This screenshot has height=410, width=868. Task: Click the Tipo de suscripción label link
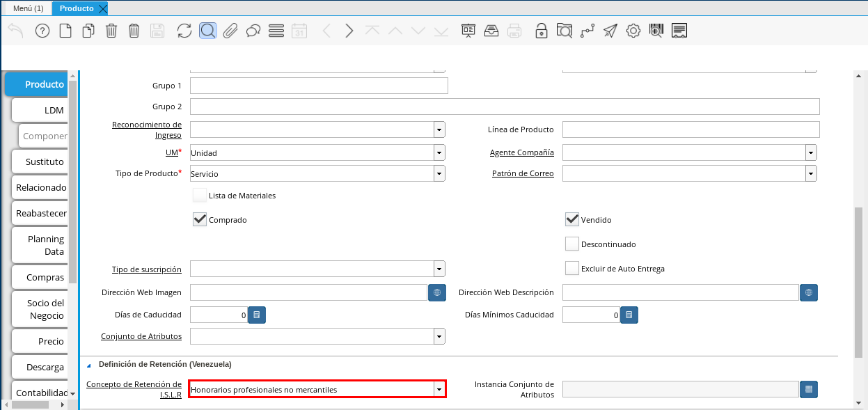click(147, 269)
